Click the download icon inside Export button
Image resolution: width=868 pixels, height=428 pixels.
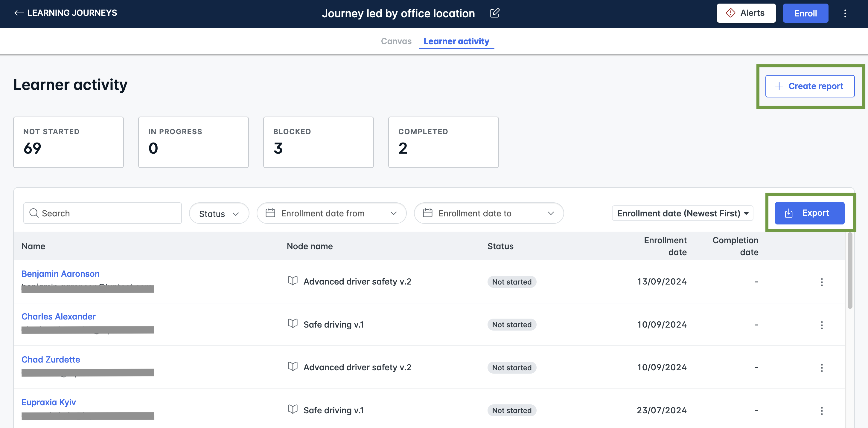tap(788, 213)
